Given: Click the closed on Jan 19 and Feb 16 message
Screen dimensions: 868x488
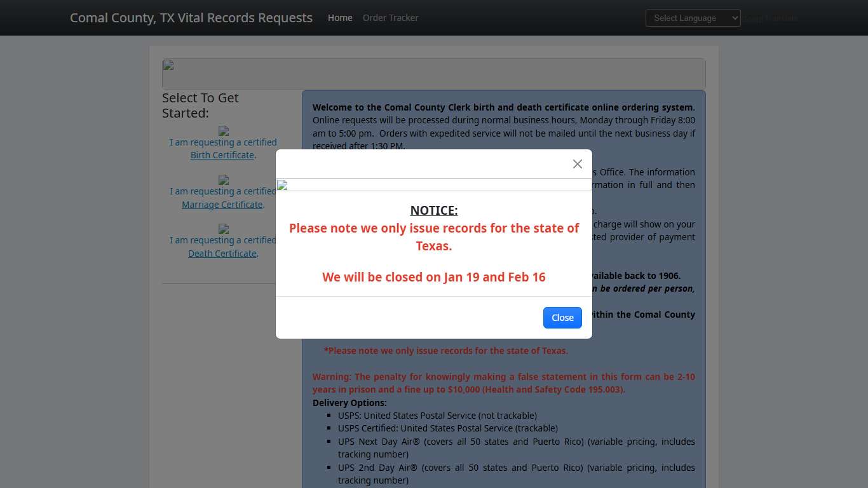Looking at the screenshot, I should (x=434, y=277).
